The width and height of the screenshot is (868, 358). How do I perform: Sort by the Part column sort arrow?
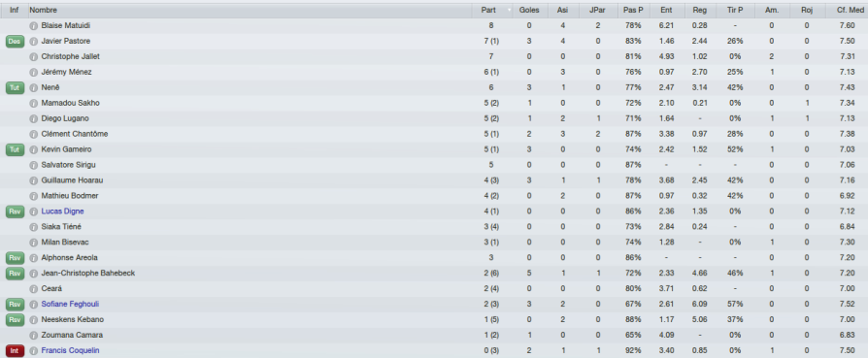(x=509, y=10)
